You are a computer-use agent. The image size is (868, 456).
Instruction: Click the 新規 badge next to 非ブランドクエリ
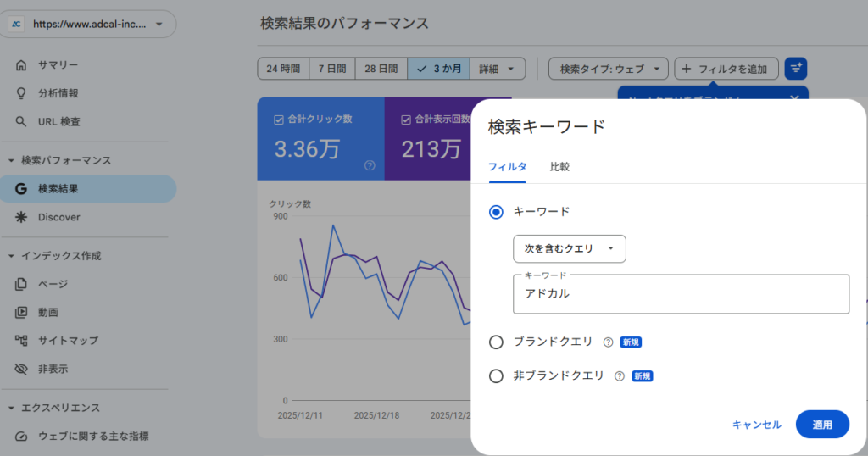click(x=643, y=376)
